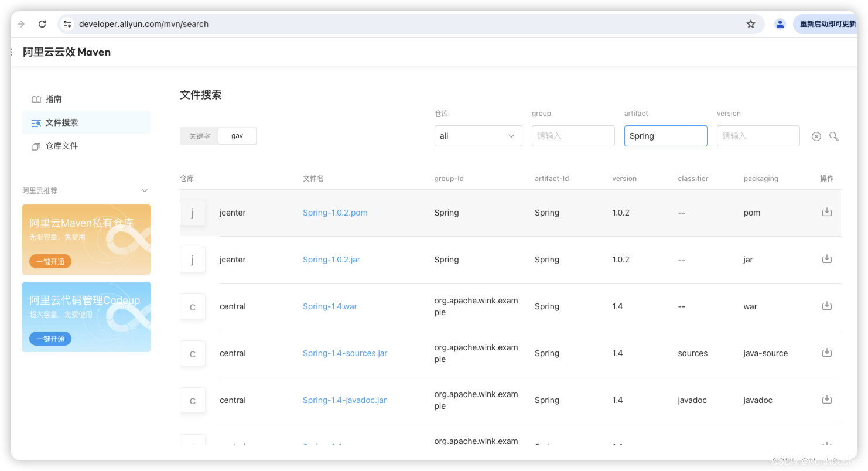Viewport: 868px width, 471px height.
Task: Click the j badge of Spring-1.0.2.pom row
Action: point(193,213)
